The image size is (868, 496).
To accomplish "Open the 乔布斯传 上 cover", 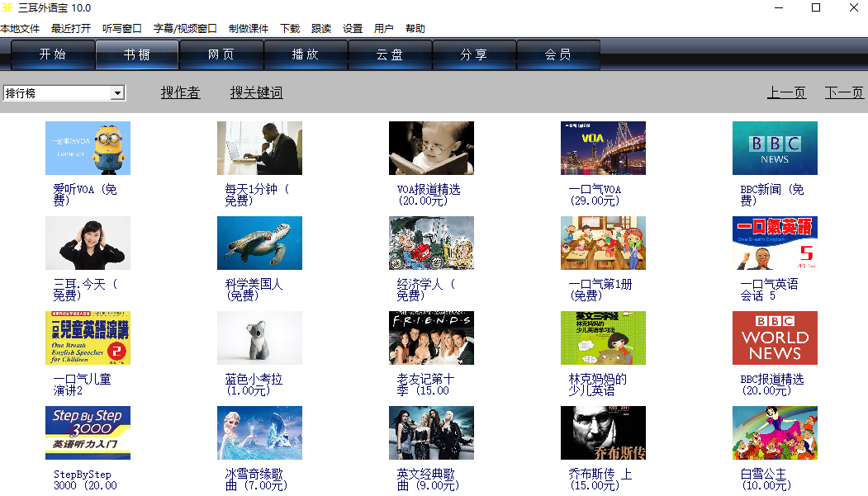I will (603, 433).
